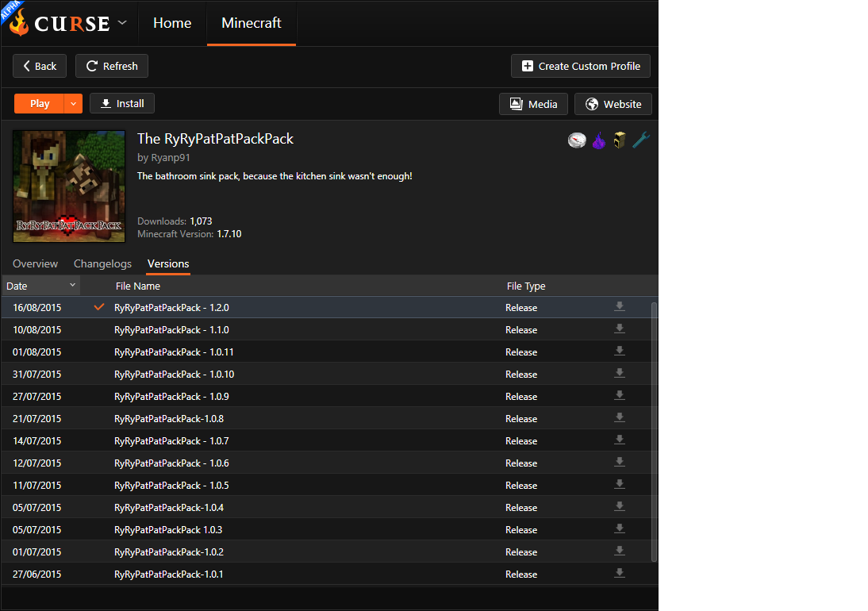
Task: Click the blue wrench category icon
Action: pyautogui.click(x=641, y=140)
